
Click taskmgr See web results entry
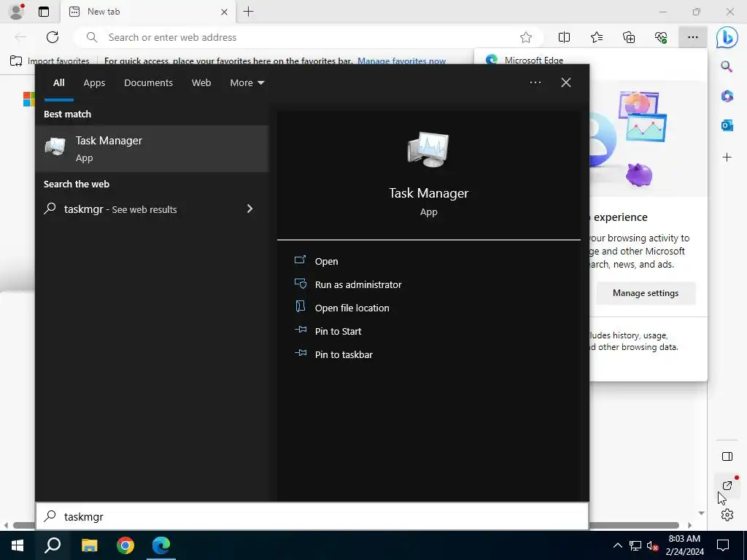152,209
